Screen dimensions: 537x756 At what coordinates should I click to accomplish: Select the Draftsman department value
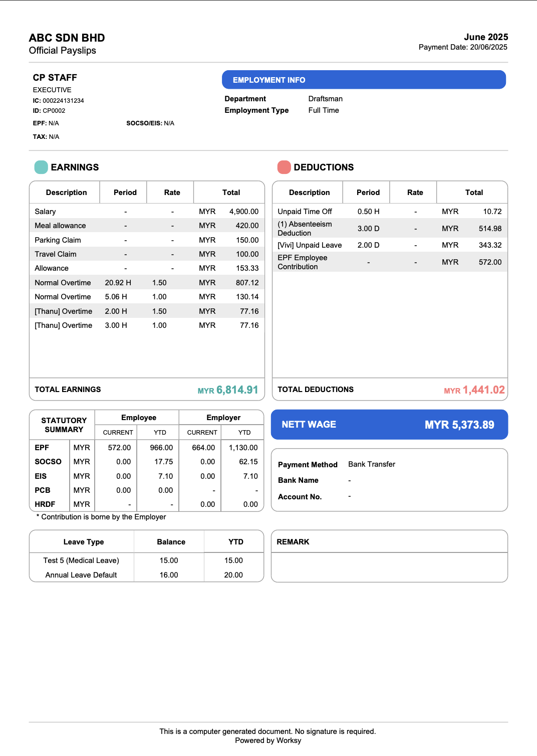(326, 99)
